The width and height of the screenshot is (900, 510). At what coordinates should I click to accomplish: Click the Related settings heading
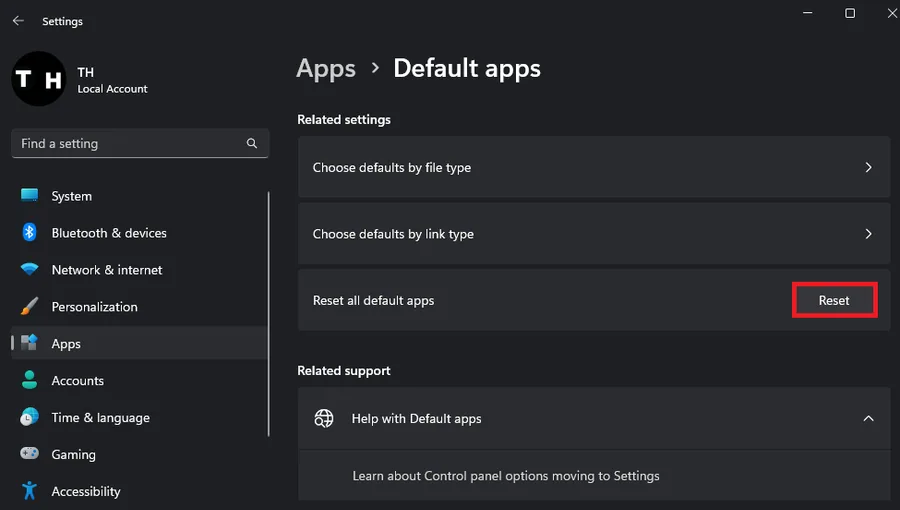(344, 119)
